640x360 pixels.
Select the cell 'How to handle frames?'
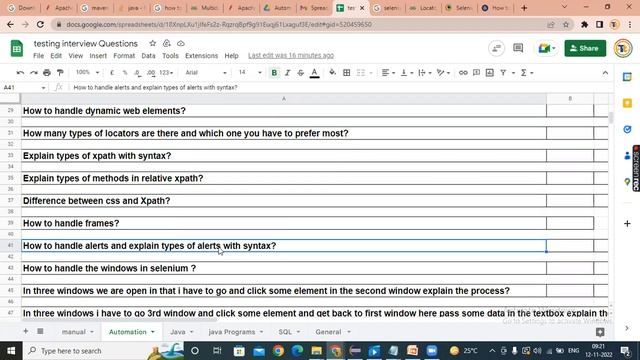[284, 223]
